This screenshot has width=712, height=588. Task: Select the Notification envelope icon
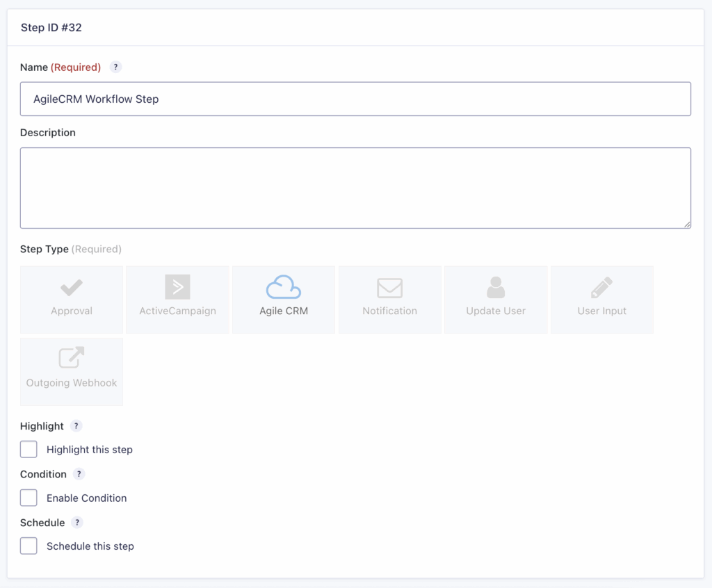[389, 287]
